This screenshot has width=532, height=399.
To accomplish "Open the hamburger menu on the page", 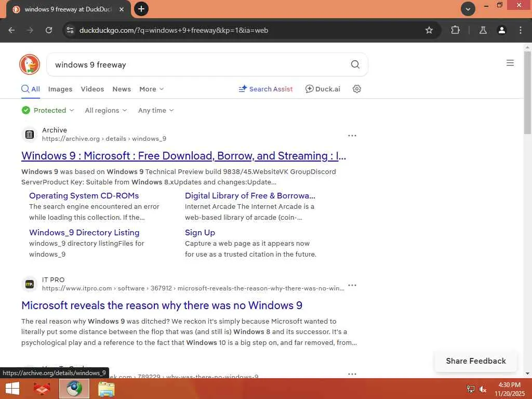I will (x=510, y=63).
